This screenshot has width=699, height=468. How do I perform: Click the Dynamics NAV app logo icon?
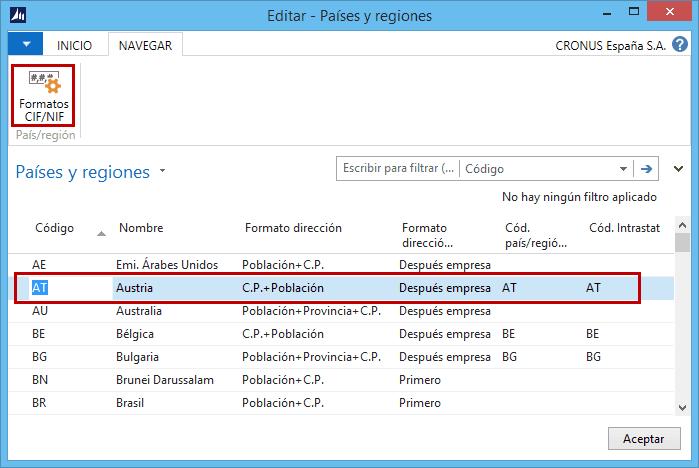(x=18, y=15)
